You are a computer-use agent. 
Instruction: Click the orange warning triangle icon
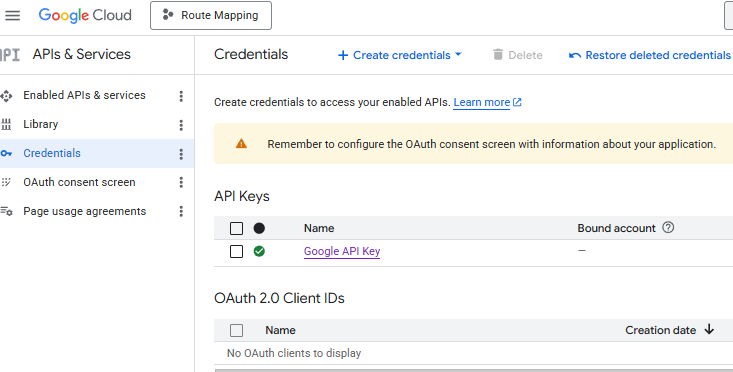click(241, 143)
